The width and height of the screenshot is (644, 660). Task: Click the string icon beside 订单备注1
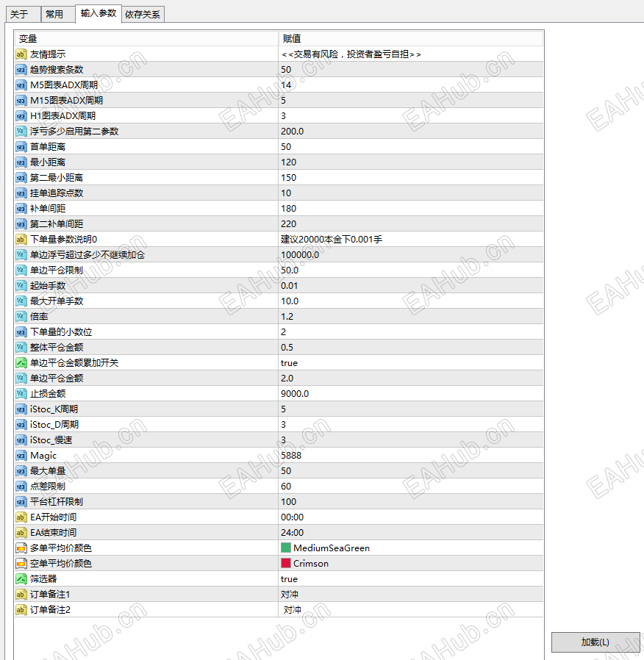point(21,595)
